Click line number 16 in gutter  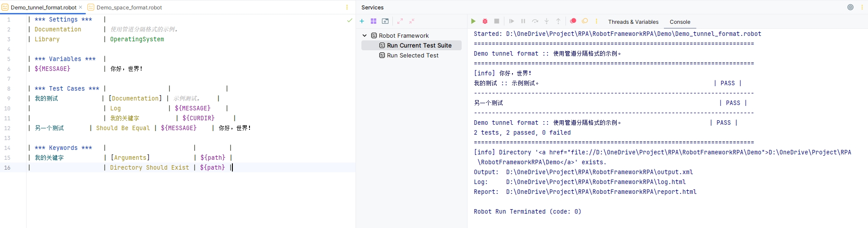(7, 167)
